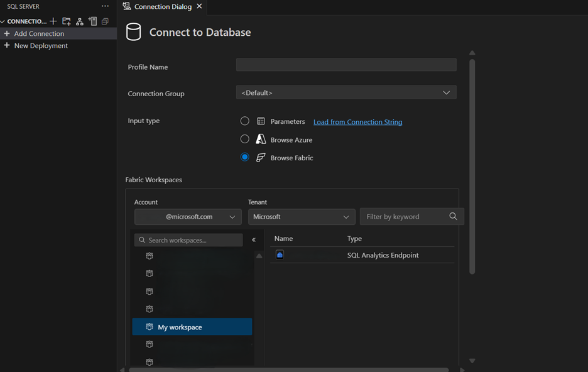Click the collapse all icon in Connections header

point(106,21)
